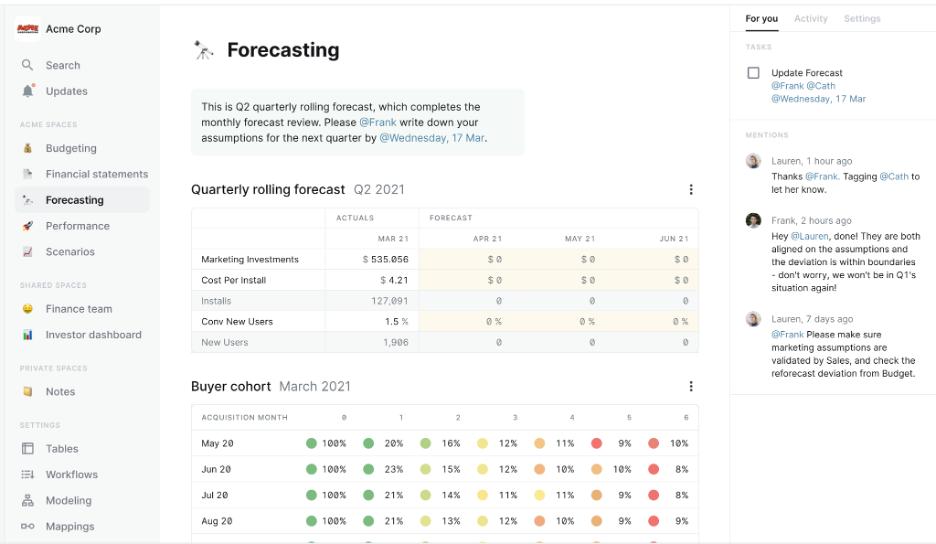Click the Apr 21 Marketing Investments cell

point(465,259)
